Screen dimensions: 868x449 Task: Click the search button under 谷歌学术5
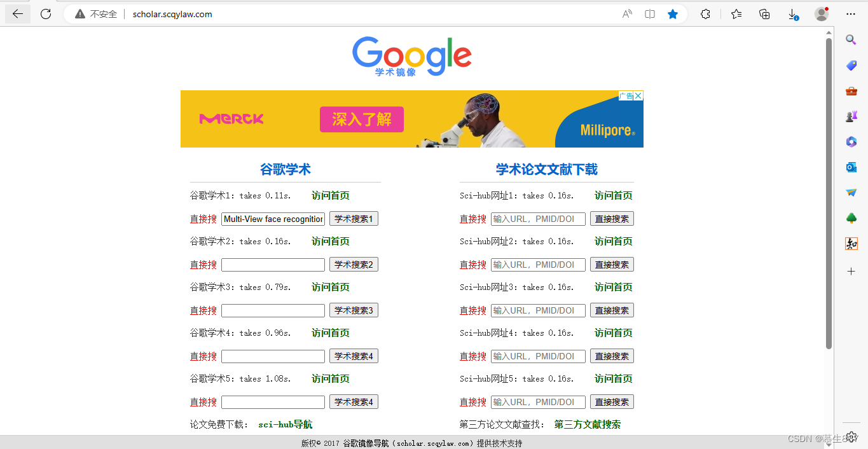pos(354,402)
